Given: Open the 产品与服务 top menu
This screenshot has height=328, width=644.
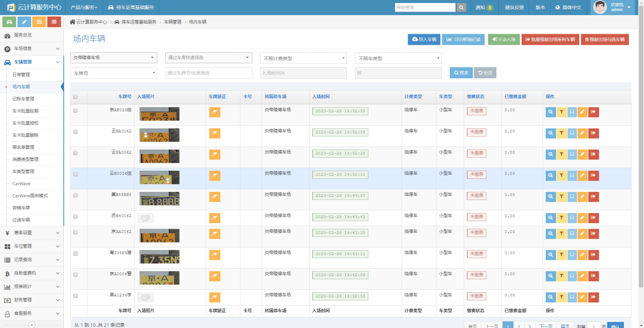Looking at the screenshot, I should (84, 8).
